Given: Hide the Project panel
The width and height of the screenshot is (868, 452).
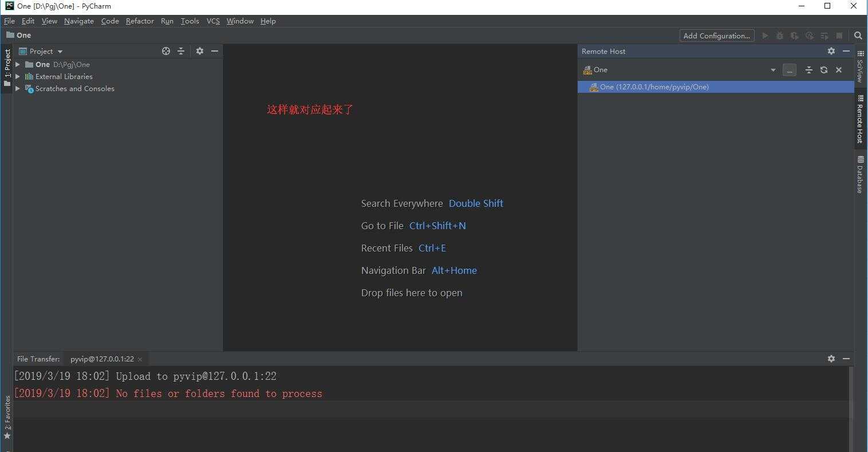Looking at the screenshot, I should coord(215,51).
